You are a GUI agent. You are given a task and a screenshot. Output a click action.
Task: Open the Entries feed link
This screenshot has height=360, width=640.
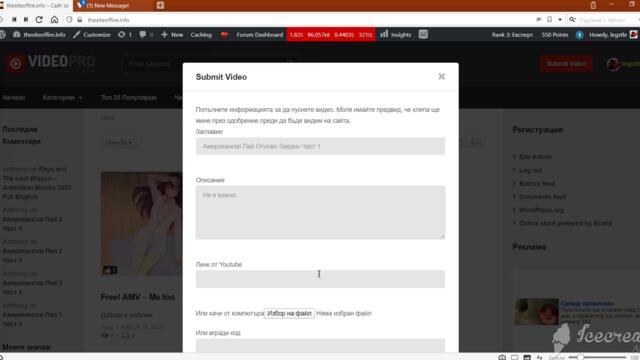pos(537,184)
